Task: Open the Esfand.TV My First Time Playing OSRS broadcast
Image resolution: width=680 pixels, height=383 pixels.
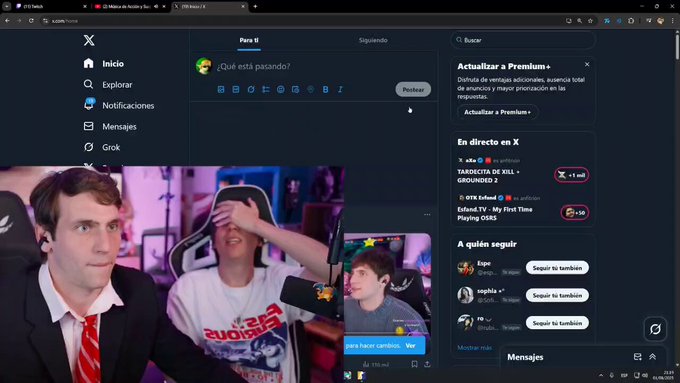Action: point(494,213)
